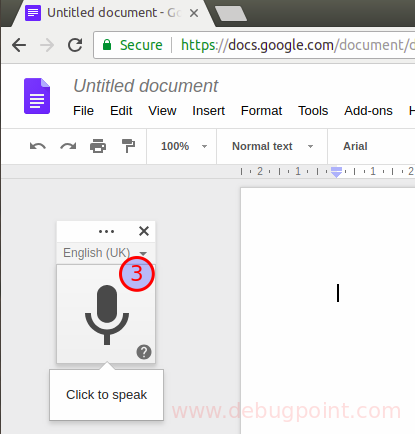Image resolution: width=415 pixels, height=434 pixels.
Task: Open Google Docs home via purple document icon
Action: click(37, 96)
